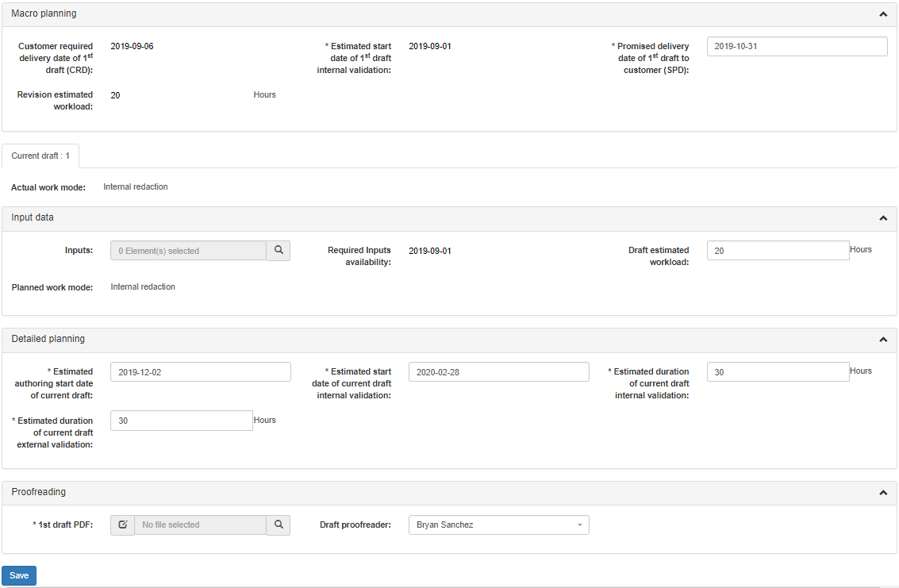Click the search icon beside 1st draft PDF
The width and height of the screenshot is (899, 588).
click(x=279, y=525)
